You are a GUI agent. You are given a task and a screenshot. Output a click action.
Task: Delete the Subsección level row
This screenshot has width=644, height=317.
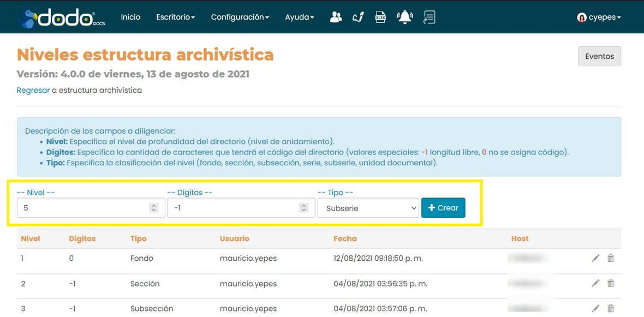[611, 308]
